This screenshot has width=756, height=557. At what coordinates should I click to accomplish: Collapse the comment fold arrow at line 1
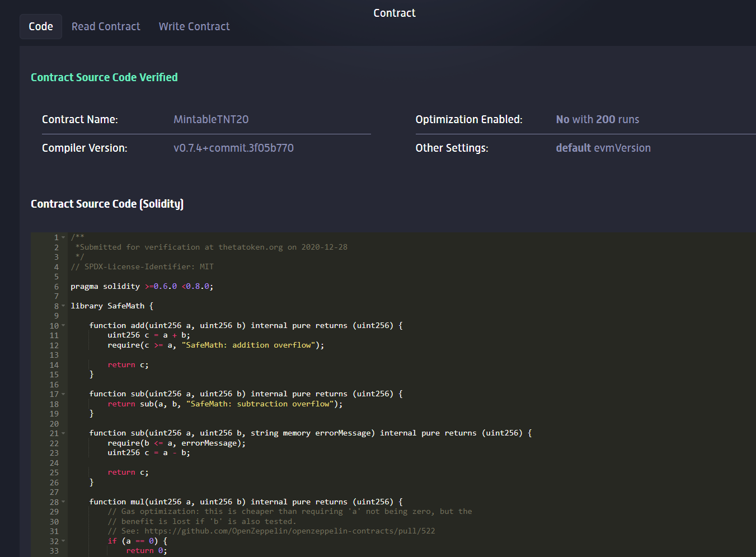(63, 237)
